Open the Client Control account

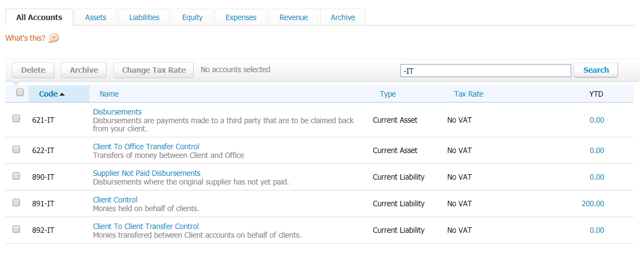[x=115, y=200]
